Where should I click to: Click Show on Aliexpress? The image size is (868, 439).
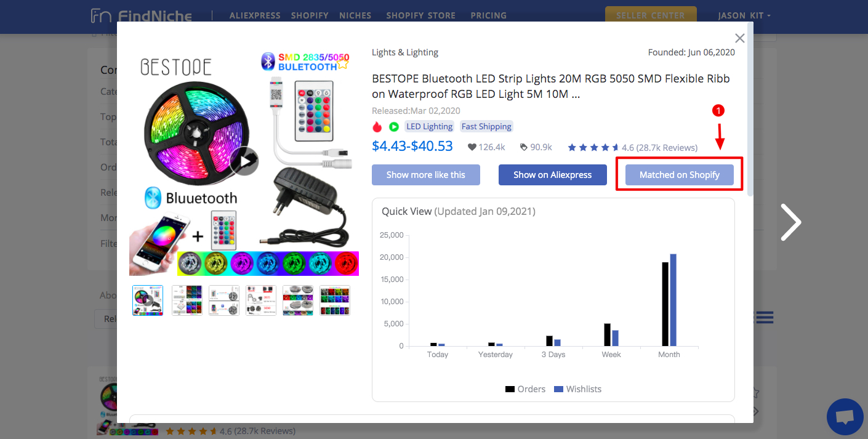pyautogui.click(x=552, y=175)
